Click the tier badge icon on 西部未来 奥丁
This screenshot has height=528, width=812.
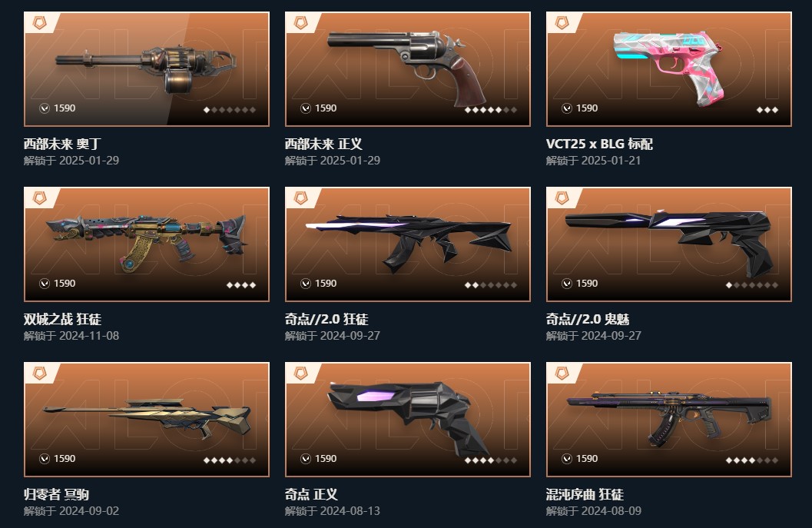(x=39, y=23)
